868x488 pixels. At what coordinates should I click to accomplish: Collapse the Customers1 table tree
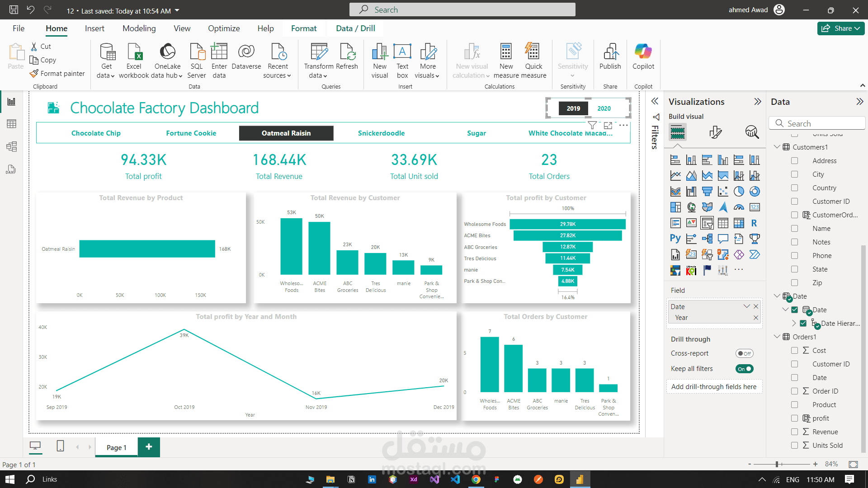click(777, 147)
